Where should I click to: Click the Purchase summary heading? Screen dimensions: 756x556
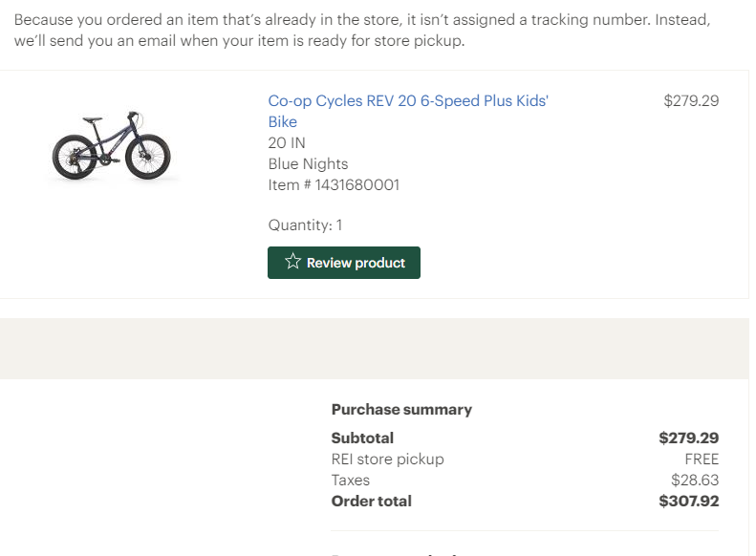[401, 410]
